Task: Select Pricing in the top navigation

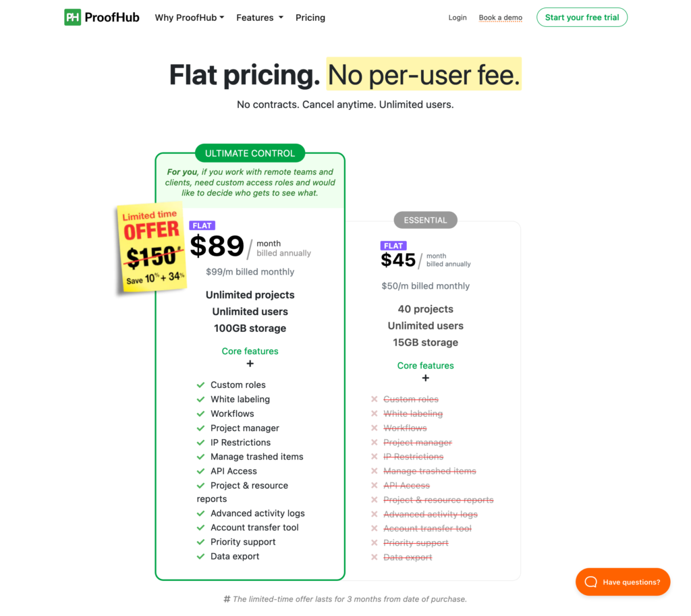Action: pos(310,18)
